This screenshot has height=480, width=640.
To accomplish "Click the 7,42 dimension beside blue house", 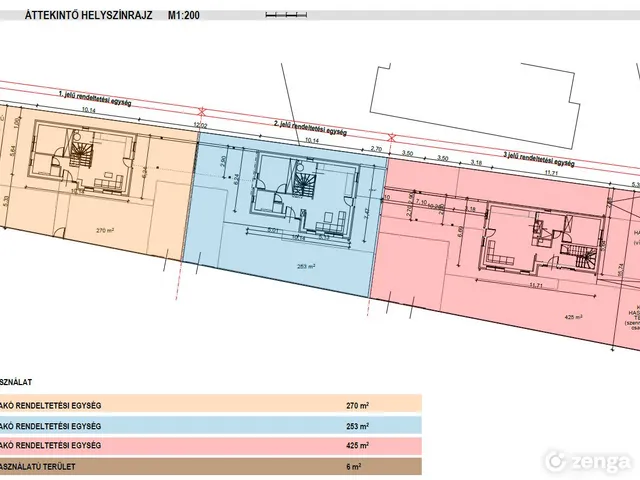I will pyautogui.click(x=367, y=213).
